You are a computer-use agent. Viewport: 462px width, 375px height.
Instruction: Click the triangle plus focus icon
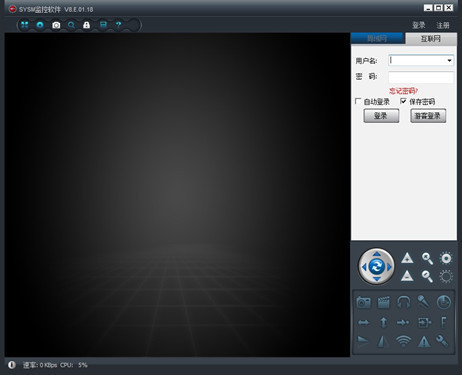point(407,258)
